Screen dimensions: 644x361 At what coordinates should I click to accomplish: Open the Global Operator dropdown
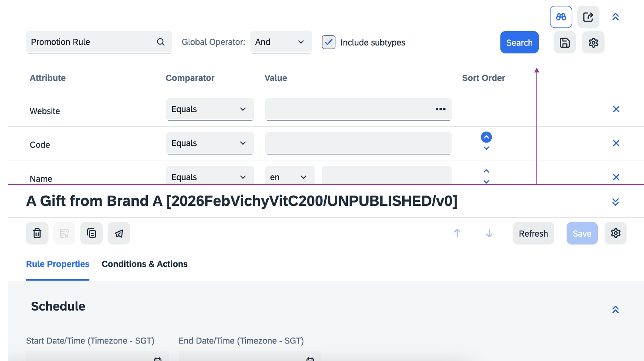281,42
